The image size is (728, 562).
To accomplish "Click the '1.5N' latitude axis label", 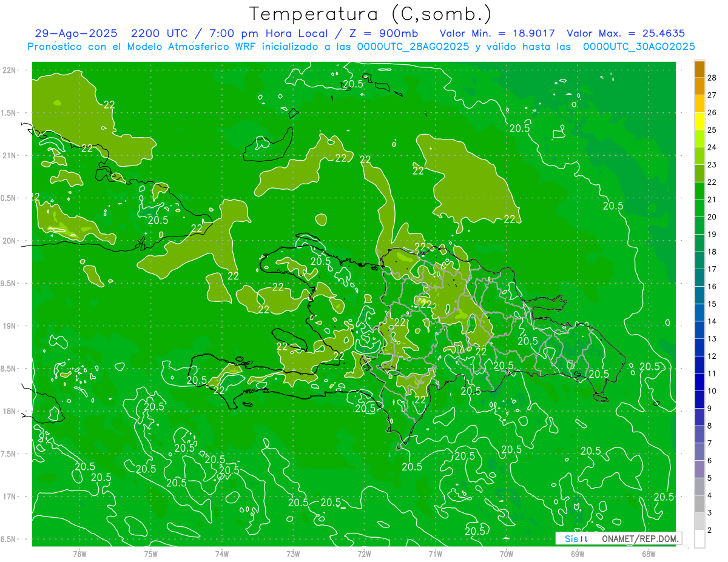I will coord(8,113).
